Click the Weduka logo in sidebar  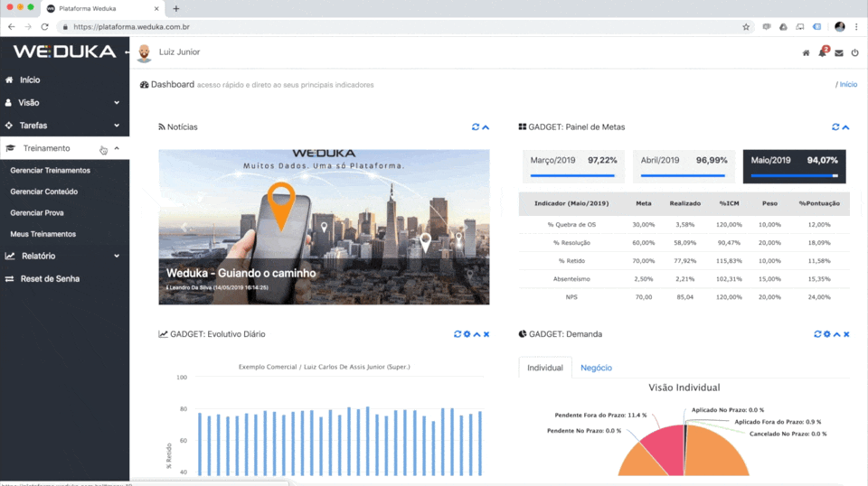(x=65, y=51)
